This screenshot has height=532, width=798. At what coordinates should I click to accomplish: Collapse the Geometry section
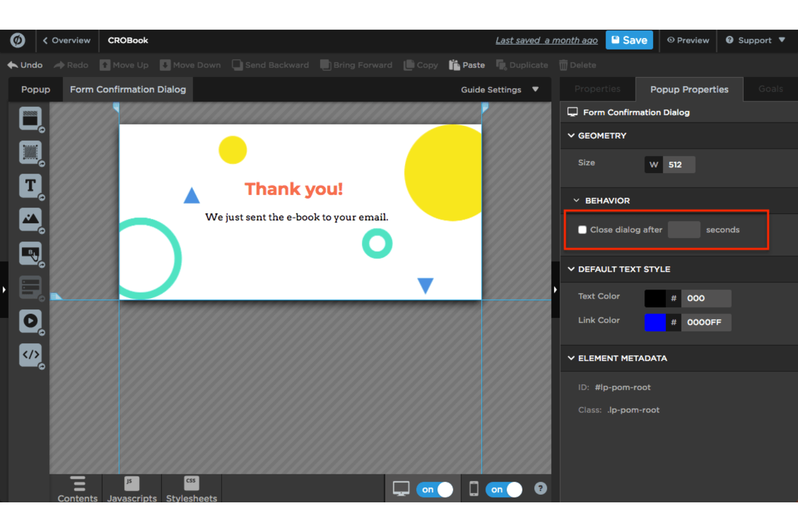(572, 135)
